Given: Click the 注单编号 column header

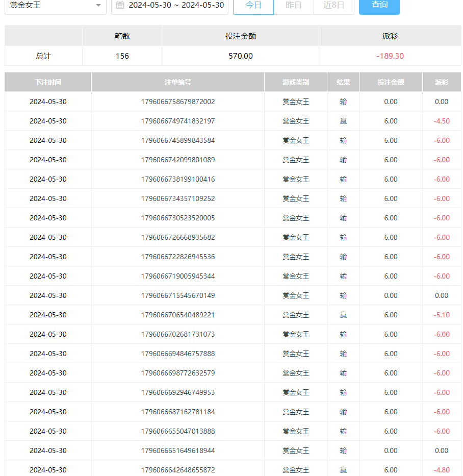Looking at the screenshot, I should 178,82.
